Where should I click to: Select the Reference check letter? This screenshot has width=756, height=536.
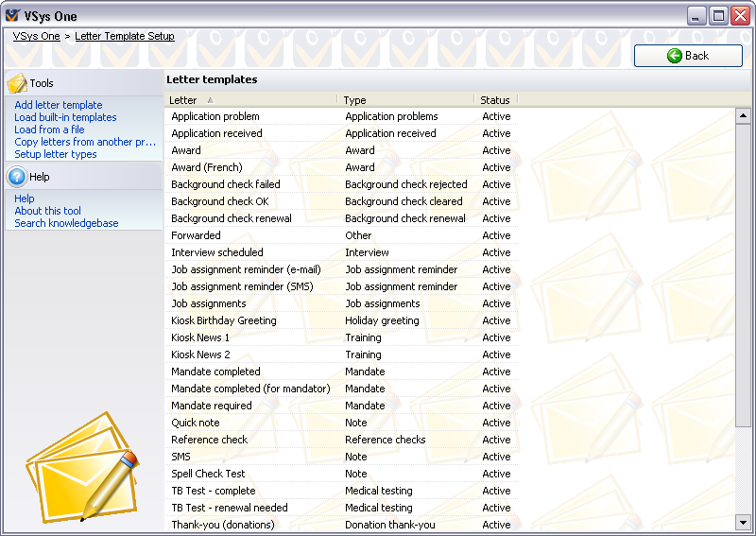tap(209, 440)
